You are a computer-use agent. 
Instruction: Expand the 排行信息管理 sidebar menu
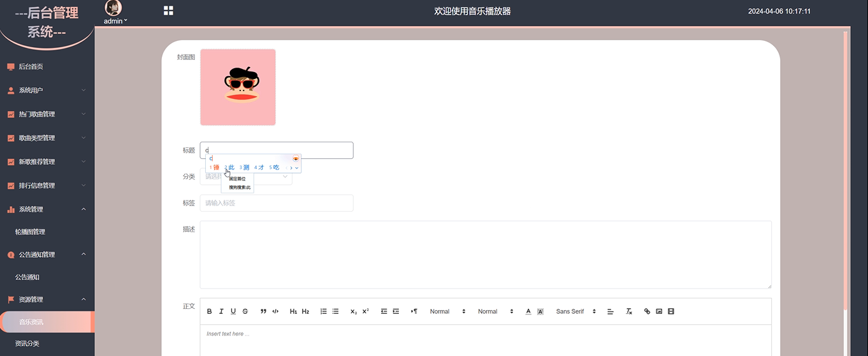click(x=47, y=186)
